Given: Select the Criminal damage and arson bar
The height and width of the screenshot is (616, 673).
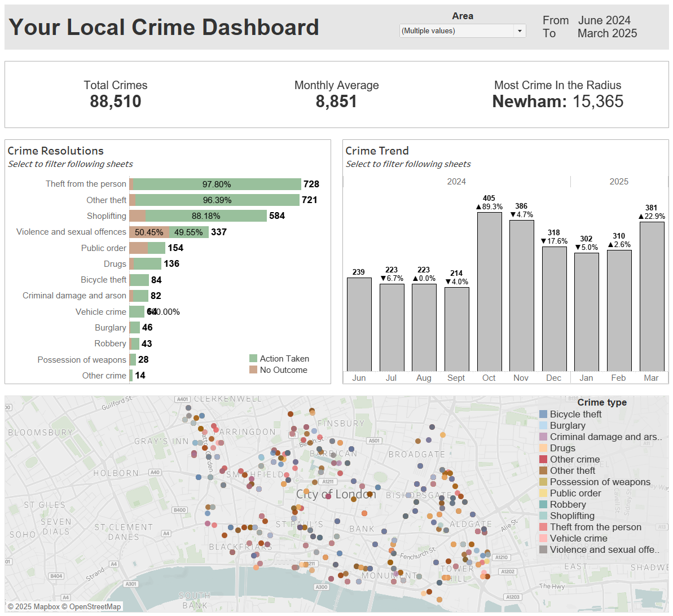Looking at the screenshot, I should (139, 296).
